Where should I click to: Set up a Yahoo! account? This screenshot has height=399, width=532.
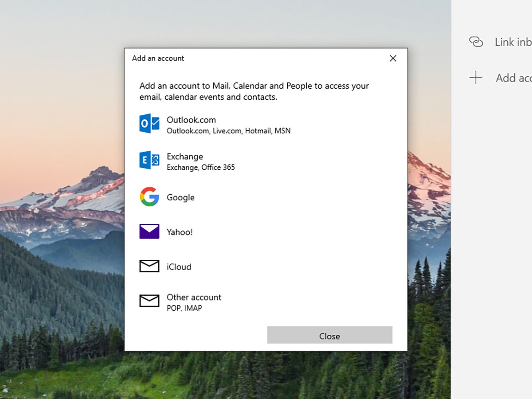179,231
